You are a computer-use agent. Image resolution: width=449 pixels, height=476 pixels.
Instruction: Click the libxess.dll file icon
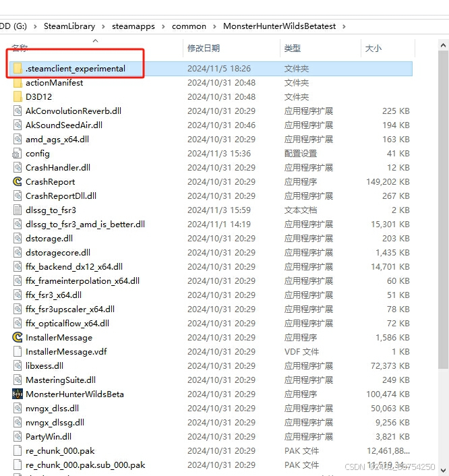pyautogui.click(x=18, y=366)
